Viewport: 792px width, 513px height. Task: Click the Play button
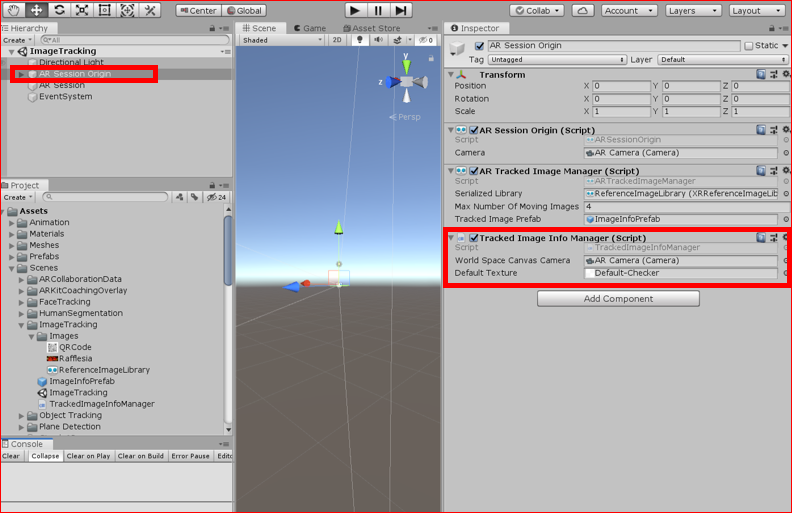click(x=355, y=11)
